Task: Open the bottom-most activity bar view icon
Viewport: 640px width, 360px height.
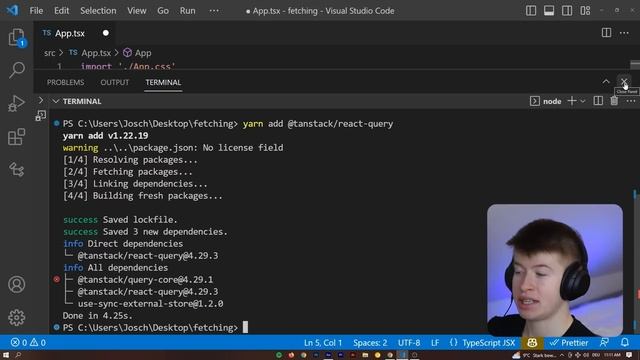Action: [16, 169]
